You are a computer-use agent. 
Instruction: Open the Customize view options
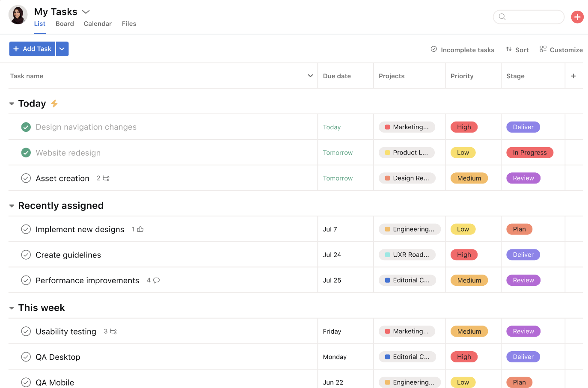(x=561, y=50)
